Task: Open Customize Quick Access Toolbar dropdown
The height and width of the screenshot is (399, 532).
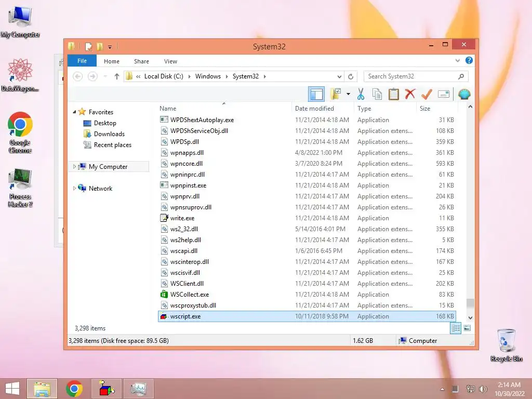Action: (x=110, y=47)
